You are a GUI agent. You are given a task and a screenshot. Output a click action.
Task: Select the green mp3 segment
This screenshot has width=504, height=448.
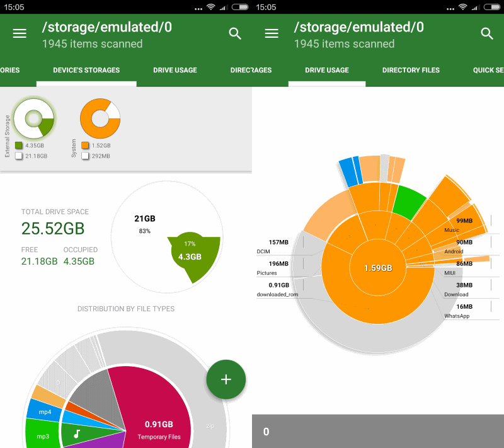[43, 435]
